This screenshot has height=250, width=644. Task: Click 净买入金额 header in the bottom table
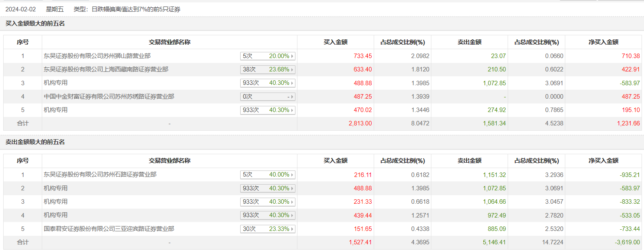click(603, 161)
